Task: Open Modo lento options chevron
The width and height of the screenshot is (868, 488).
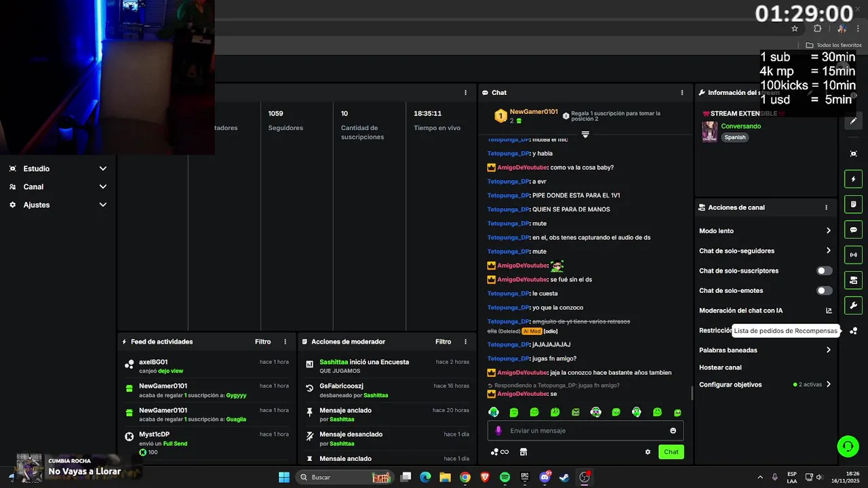Action: (x=828, y=231)
